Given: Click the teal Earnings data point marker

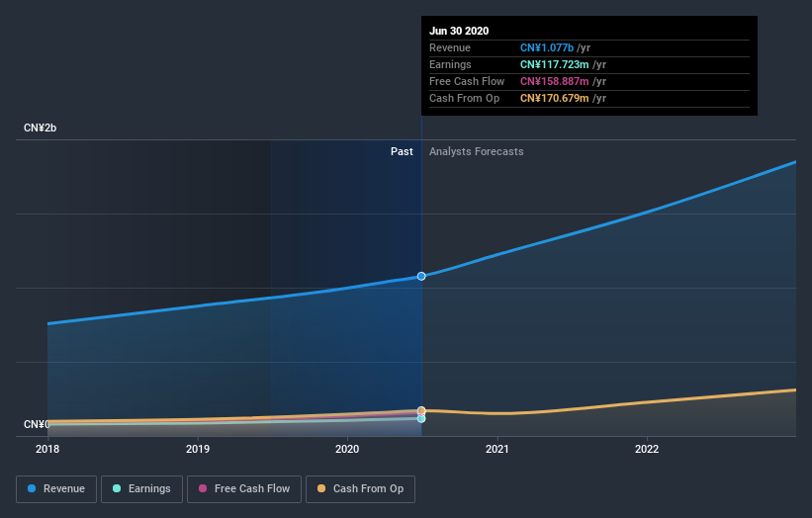Looking at the screenshot, I should (x=421, y=418).
